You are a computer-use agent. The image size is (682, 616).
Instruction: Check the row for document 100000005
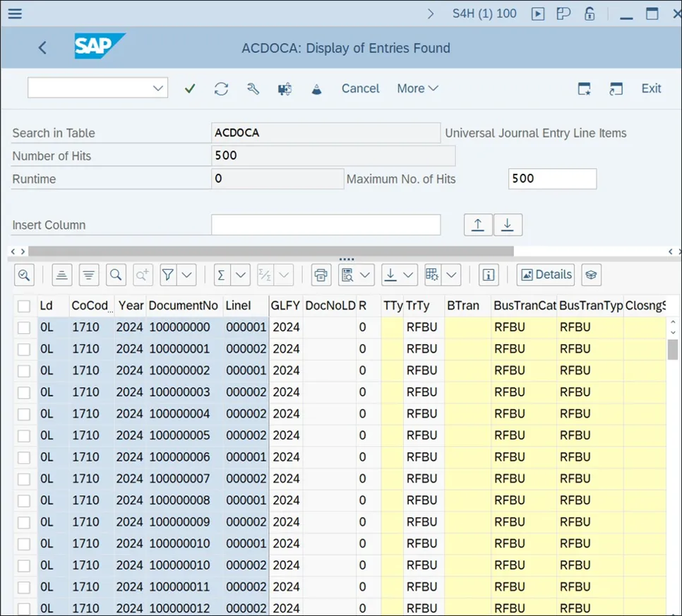coord(24,436)
